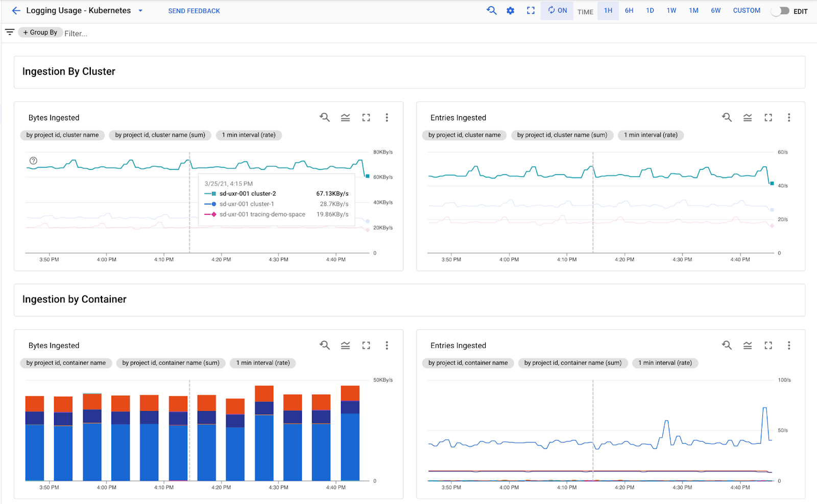Open the SEND FEEDBACK link
The height and width of the screenshot is (504, 817).
click(194, 11)
